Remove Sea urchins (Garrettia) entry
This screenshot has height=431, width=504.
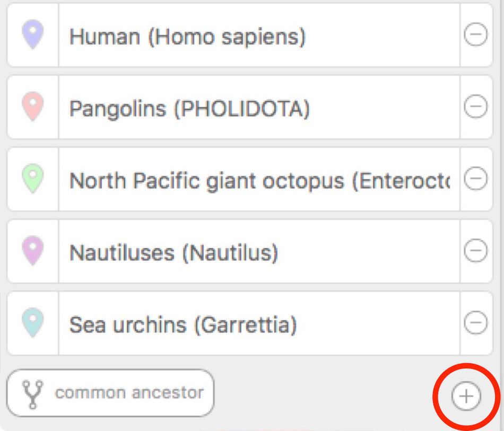475,322
